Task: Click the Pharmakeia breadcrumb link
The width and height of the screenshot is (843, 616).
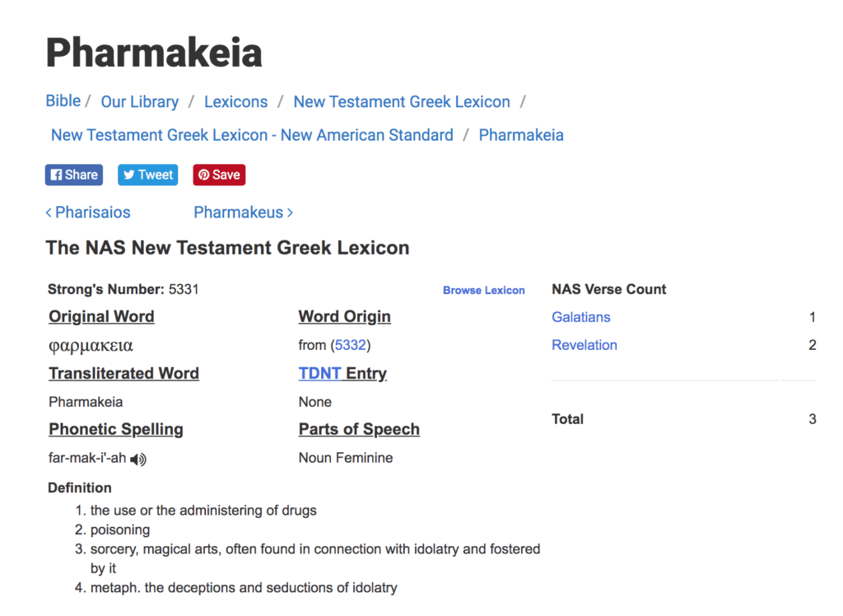Action: tap(521, 135)
